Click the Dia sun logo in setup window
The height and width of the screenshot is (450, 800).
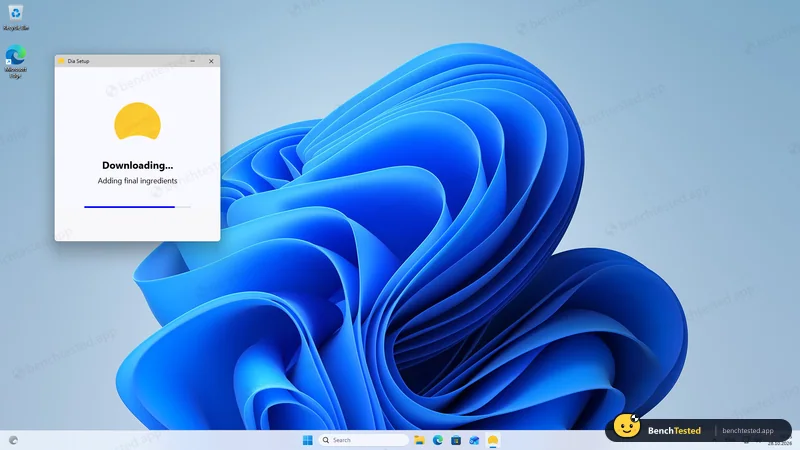tap(137, 121)
